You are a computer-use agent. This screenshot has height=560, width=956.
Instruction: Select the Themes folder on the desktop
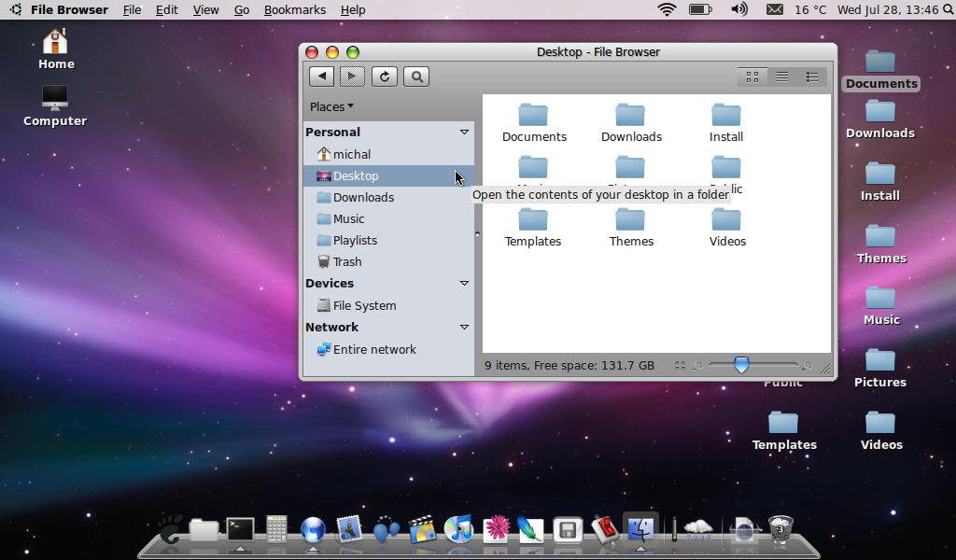click(x=881, y=245)
